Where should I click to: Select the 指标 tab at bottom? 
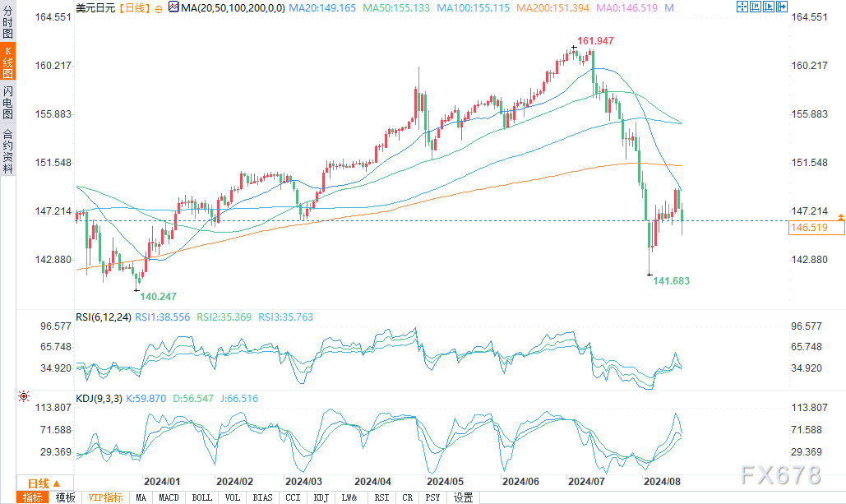[33, 497]
